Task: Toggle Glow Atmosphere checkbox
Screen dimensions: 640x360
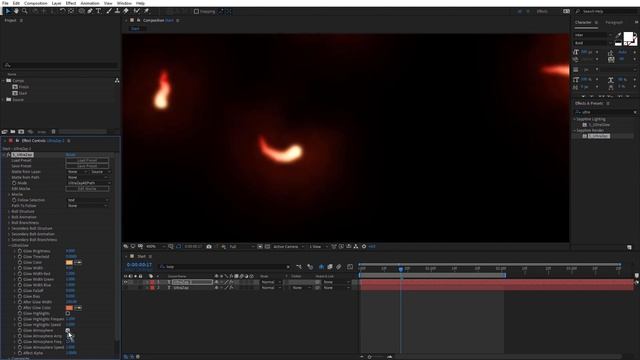Action: pyautogui.click(x=68, y=330)
